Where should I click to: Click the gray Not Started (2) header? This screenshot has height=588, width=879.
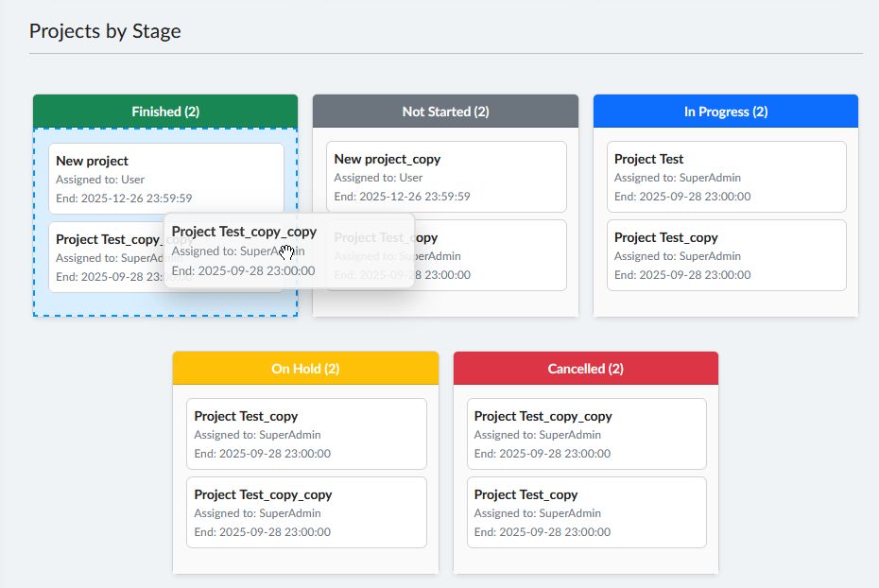(445, 112)
